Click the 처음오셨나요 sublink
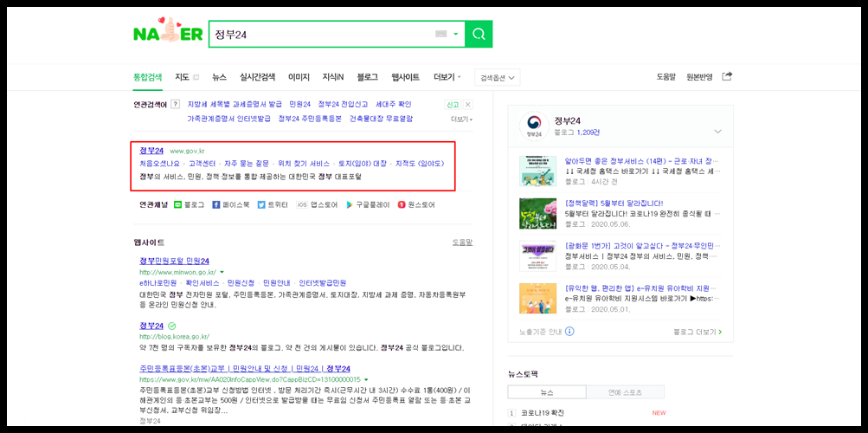 (x=160, y=164)
